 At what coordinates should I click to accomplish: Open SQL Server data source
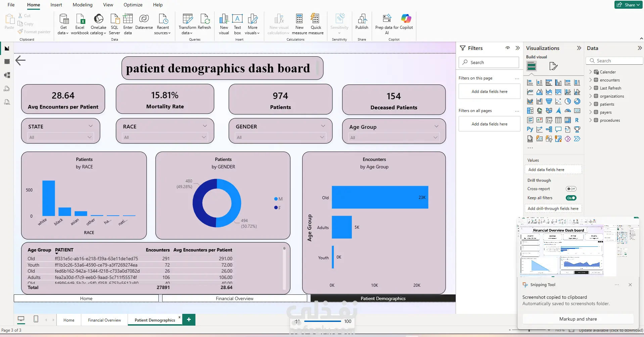(x=114, y=24)
